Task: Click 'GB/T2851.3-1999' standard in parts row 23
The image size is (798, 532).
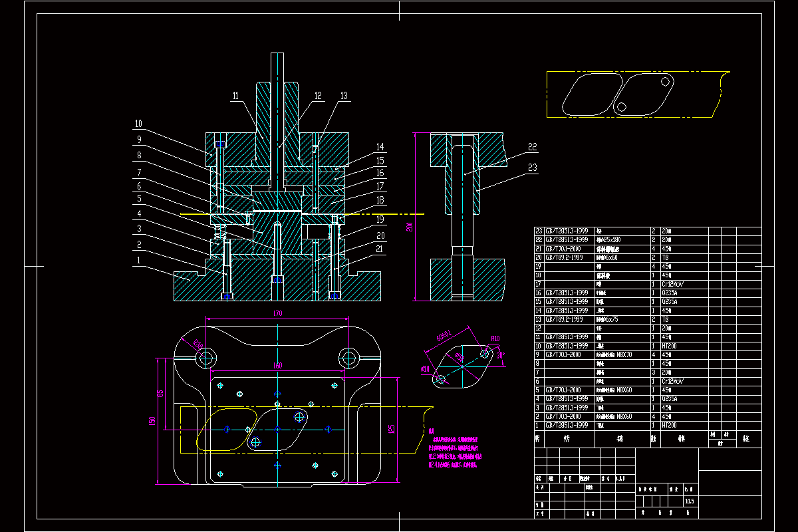Action: pyautogui.click(x=567, y=230)
